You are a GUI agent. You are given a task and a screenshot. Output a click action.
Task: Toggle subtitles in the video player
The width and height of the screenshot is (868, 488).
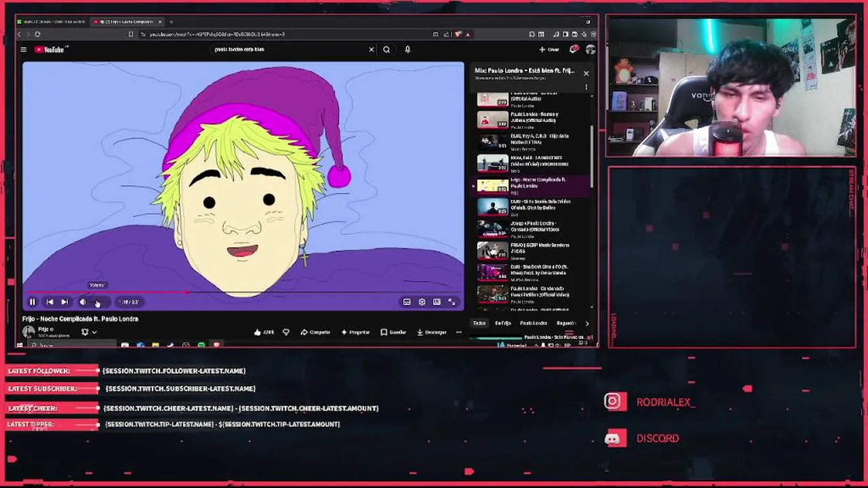tap(407, 302)
